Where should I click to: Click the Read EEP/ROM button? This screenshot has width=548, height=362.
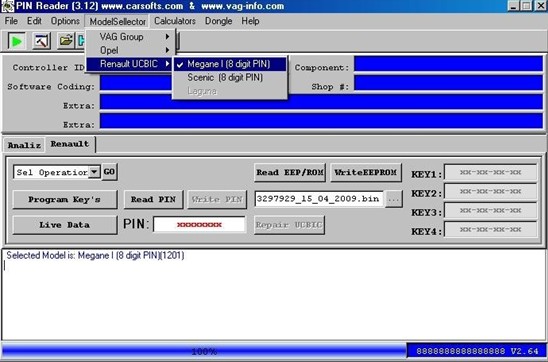[290, 172]
